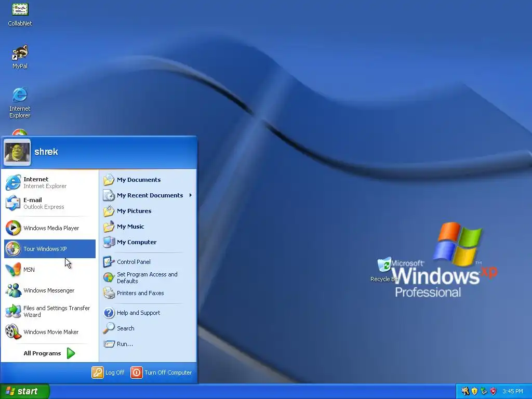Start the Tour Windows XP item
The height and width of the screenshot is (399, 532).
click(50, 249)
